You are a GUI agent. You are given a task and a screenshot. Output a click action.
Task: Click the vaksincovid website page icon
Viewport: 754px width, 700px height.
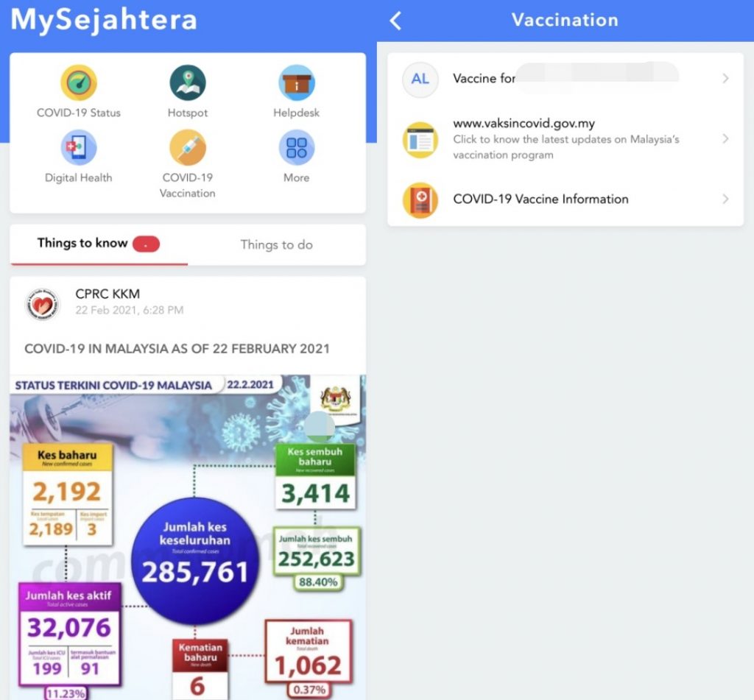(x=420, y=139)
